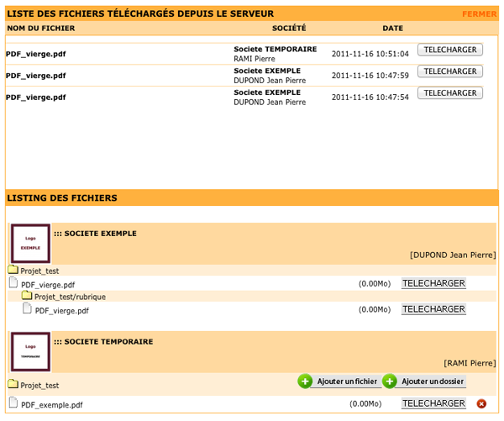Close the downloaded files list with FERMER

tap(479, 14)
